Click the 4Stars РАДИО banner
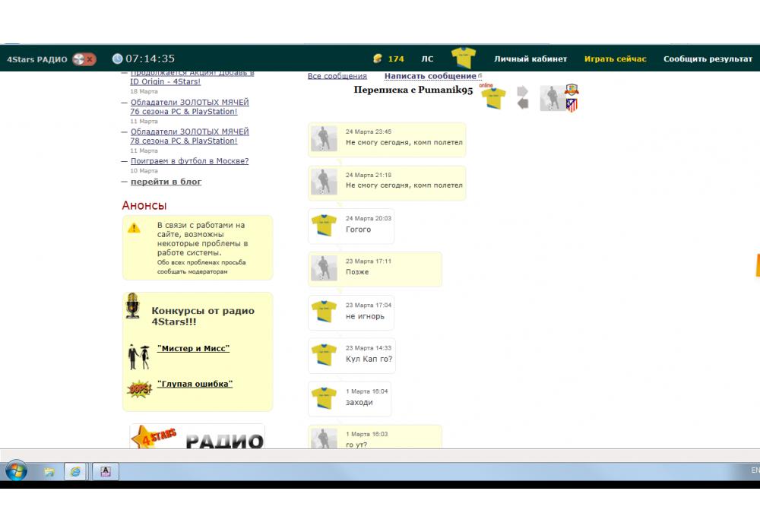Screen dimensions: 760x532 pos(198,436)
